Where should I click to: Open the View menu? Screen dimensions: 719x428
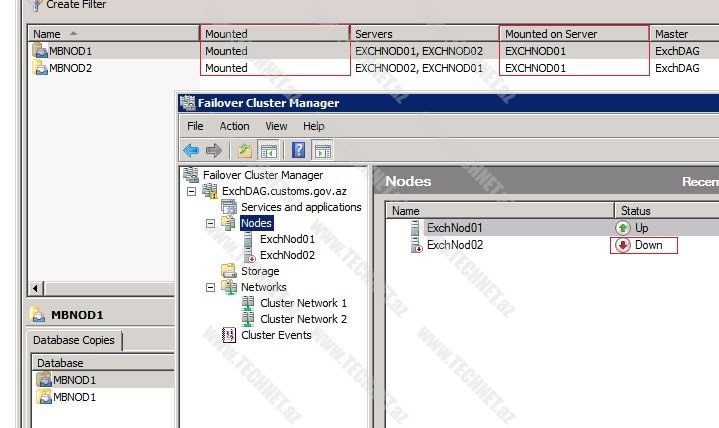pos(276,126)
